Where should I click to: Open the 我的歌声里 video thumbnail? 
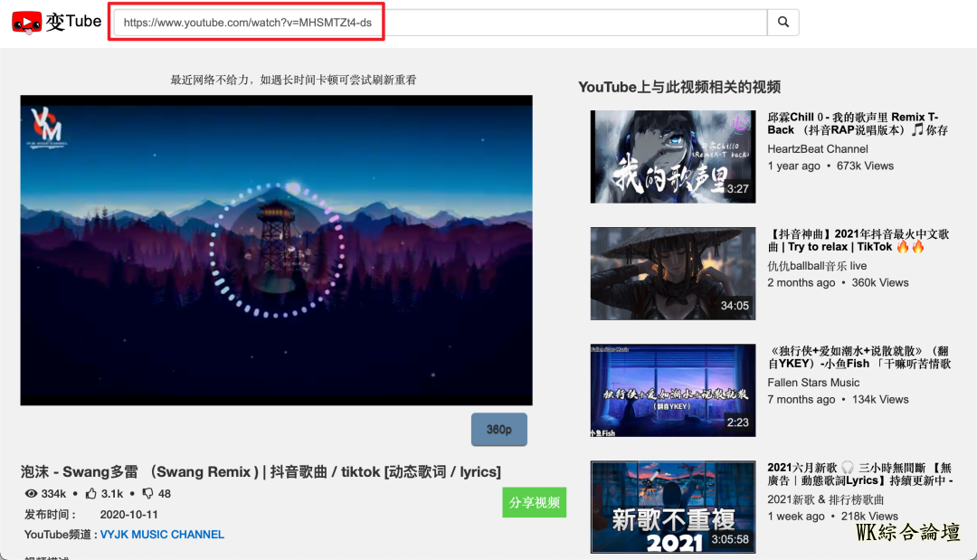(673, 157)
